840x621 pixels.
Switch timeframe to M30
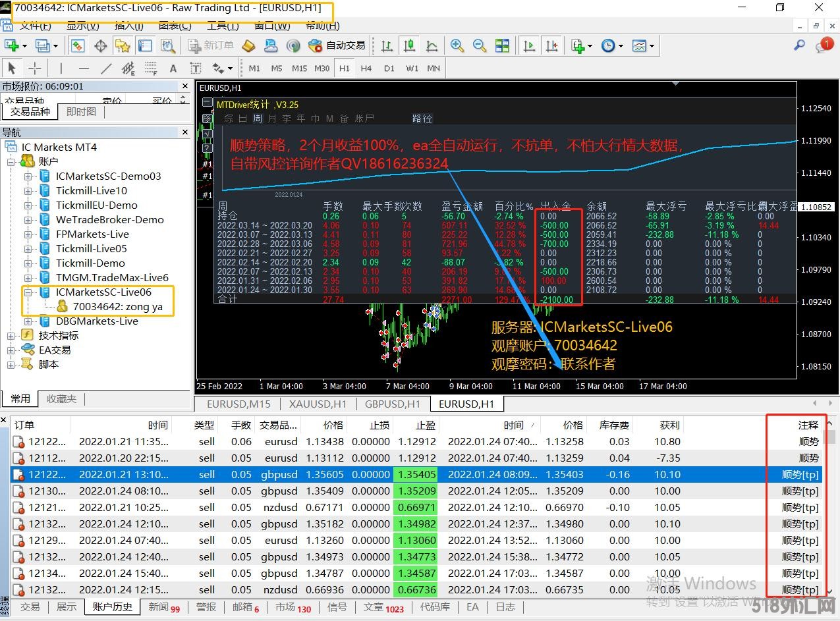point(322,68)
